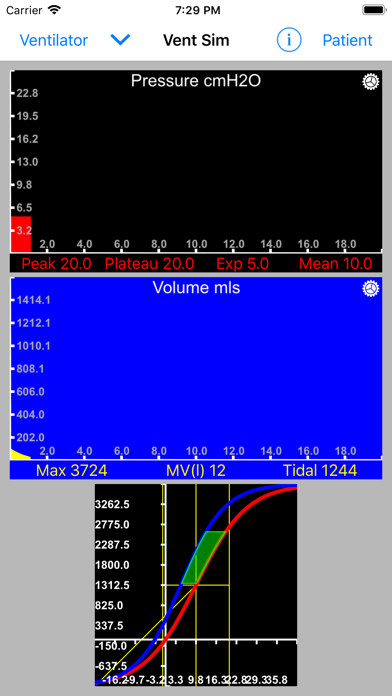Click the yellow volume trace
The width and height of the screenshot is (392, 696).
pyautogui.click(x=19, y=454)
